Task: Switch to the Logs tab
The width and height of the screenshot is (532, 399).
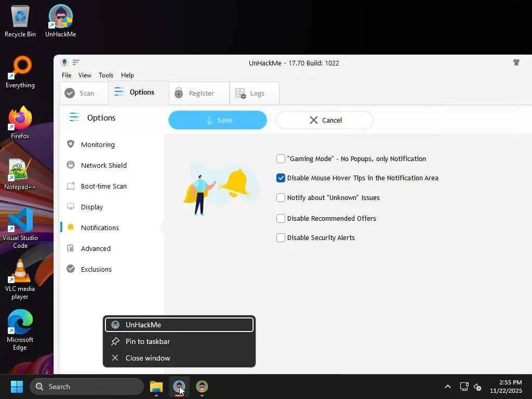Action: 255,93
